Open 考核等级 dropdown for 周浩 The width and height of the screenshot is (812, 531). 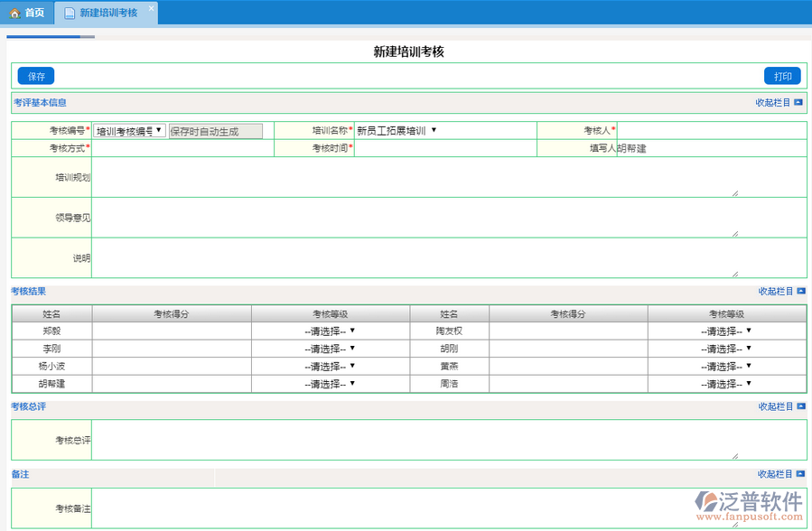pyautogui.click(x=726, y=384)
